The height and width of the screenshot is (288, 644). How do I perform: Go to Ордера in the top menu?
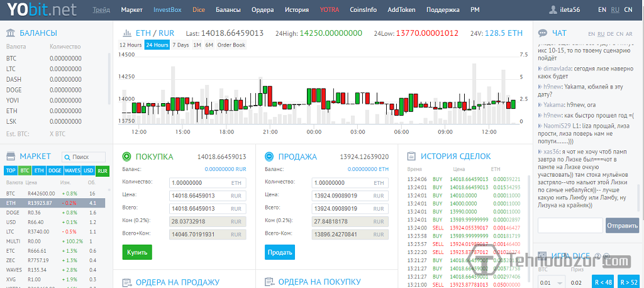point(262,10)
